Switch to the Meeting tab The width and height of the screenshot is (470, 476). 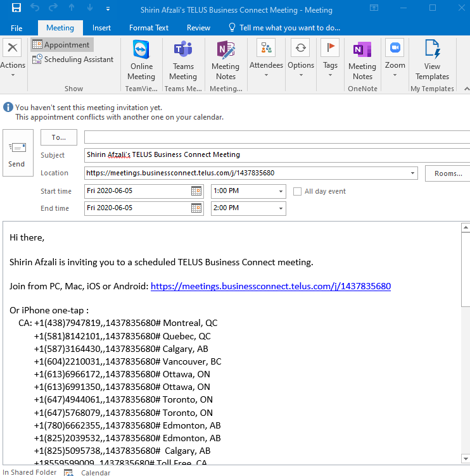(x=60, y=28)
